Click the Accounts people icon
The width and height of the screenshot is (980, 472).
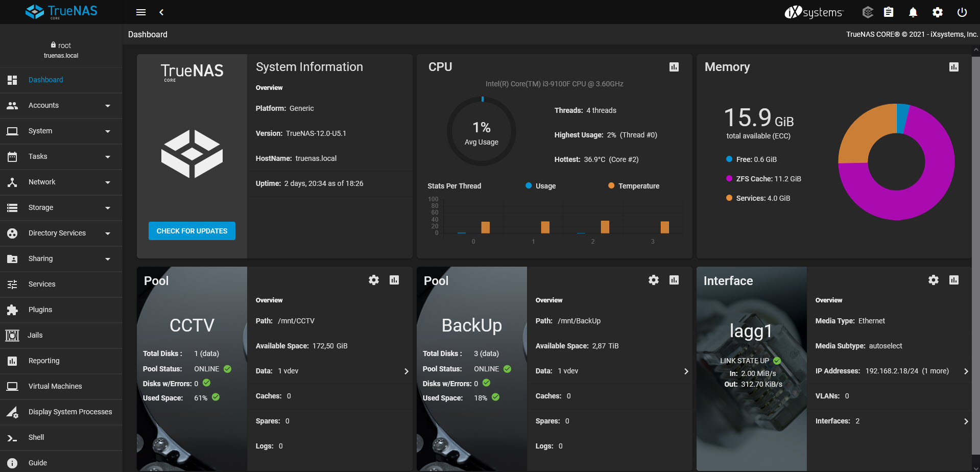(12, 106)
